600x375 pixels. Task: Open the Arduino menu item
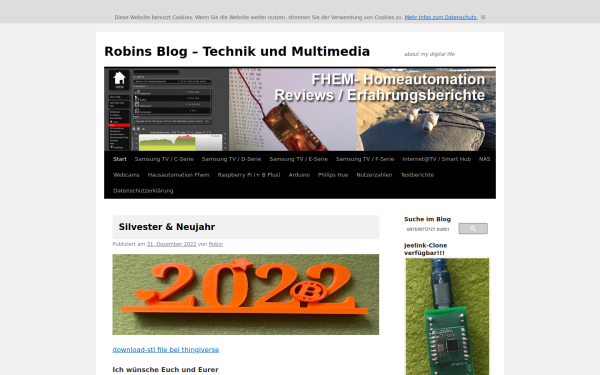299,175
